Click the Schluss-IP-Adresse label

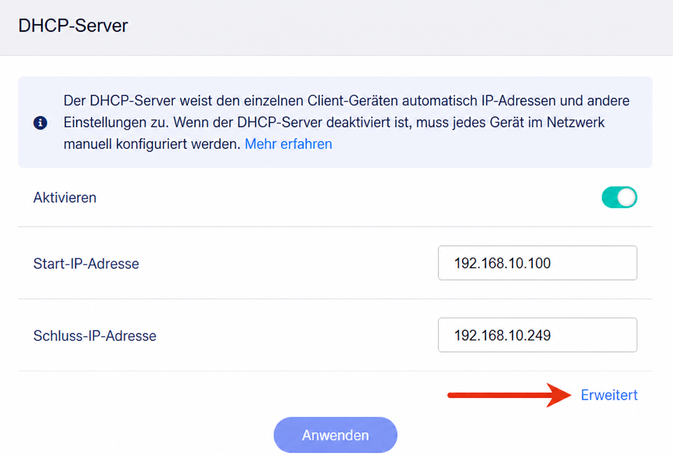pos(95,336)
